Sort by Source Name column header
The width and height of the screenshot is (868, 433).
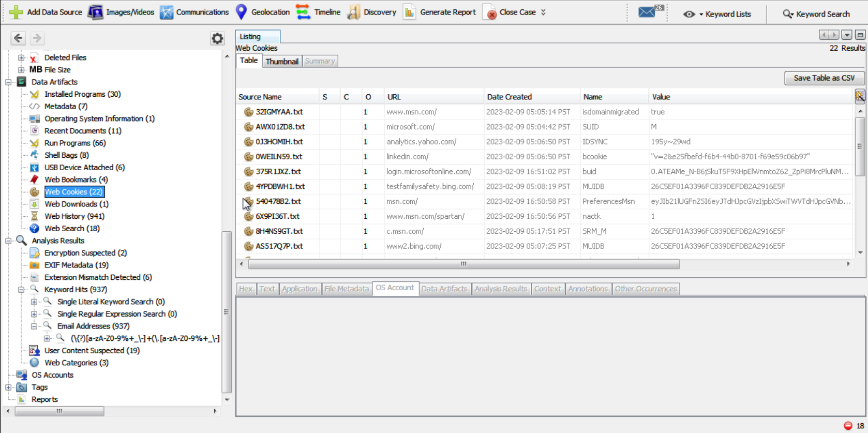[x=277, y=97]
